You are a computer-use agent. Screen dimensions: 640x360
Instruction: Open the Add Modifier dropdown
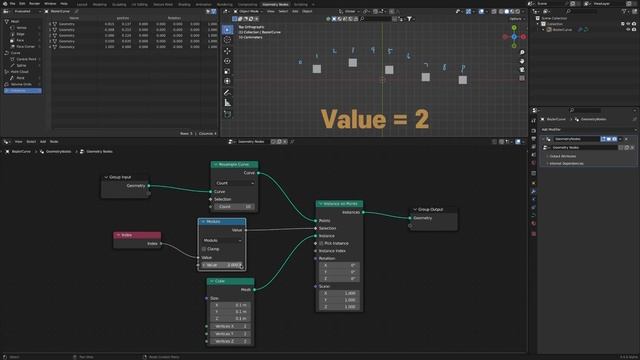click(x=588, y=129)
